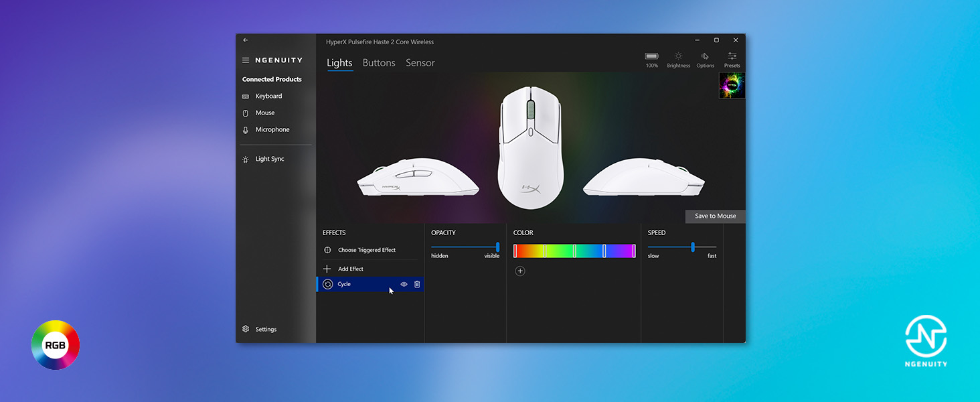Select the Keyboard device in the sidebar
The image size is (980, 402).
[x=266, y=96]
